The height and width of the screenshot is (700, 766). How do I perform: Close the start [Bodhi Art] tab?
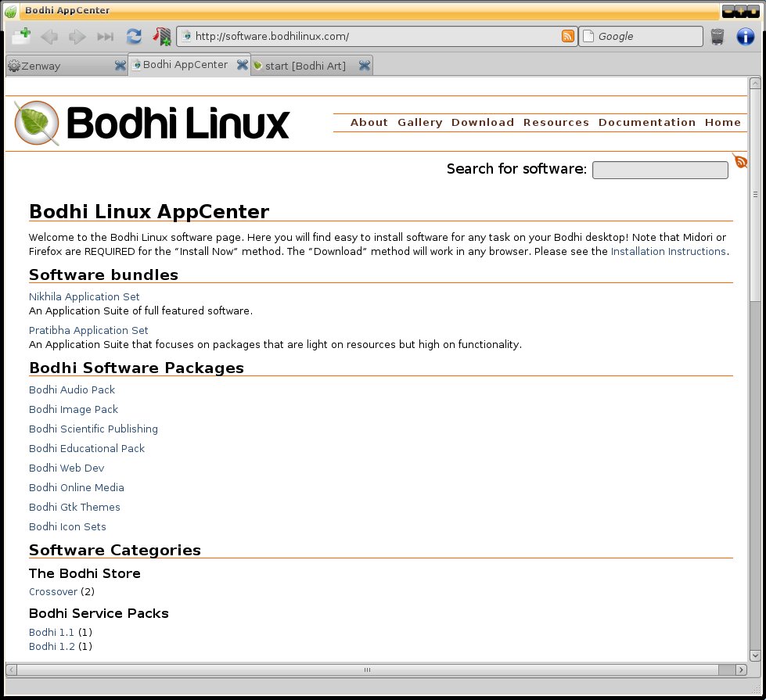click(x=365, y=66)
